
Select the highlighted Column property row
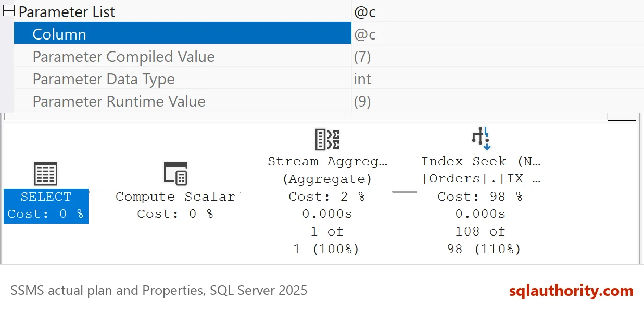pos(183,34)
